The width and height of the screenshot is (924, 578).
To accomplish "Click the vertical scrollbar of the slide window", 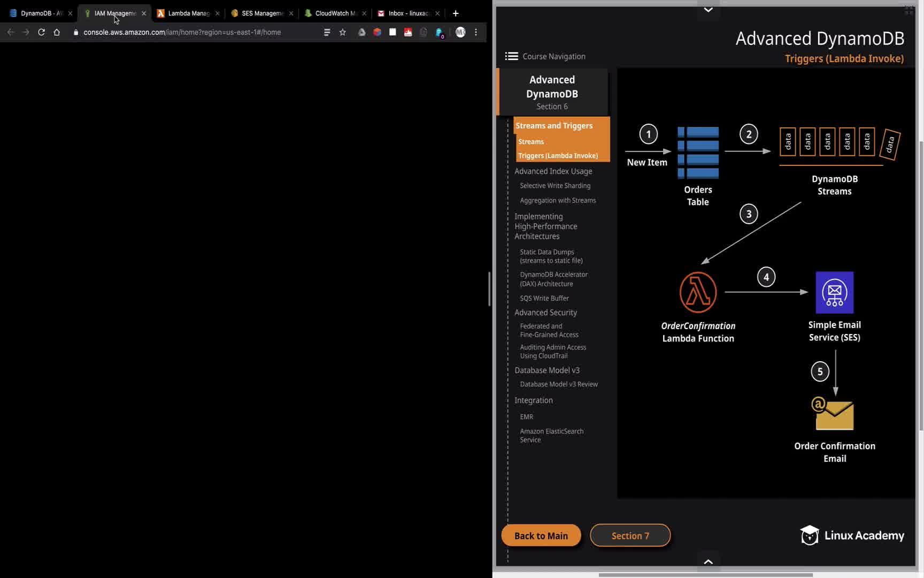I will (x=921, y=286).
